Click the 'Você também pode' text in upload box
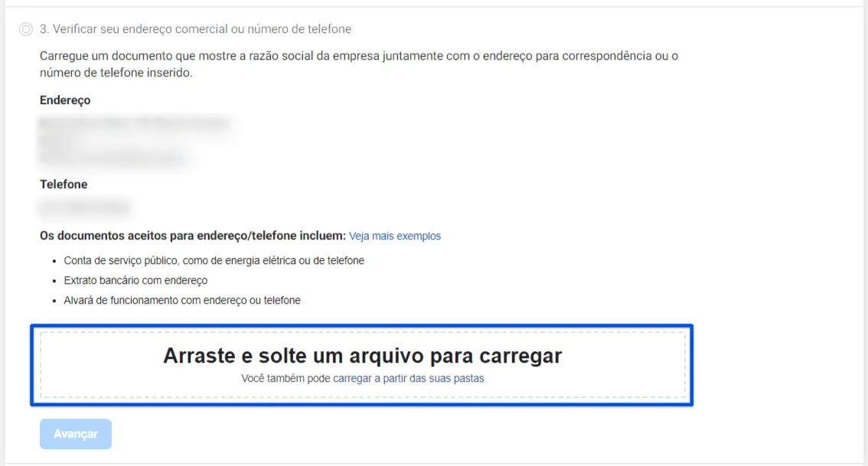This screenshot has width=868, height=466. point(286,379)
